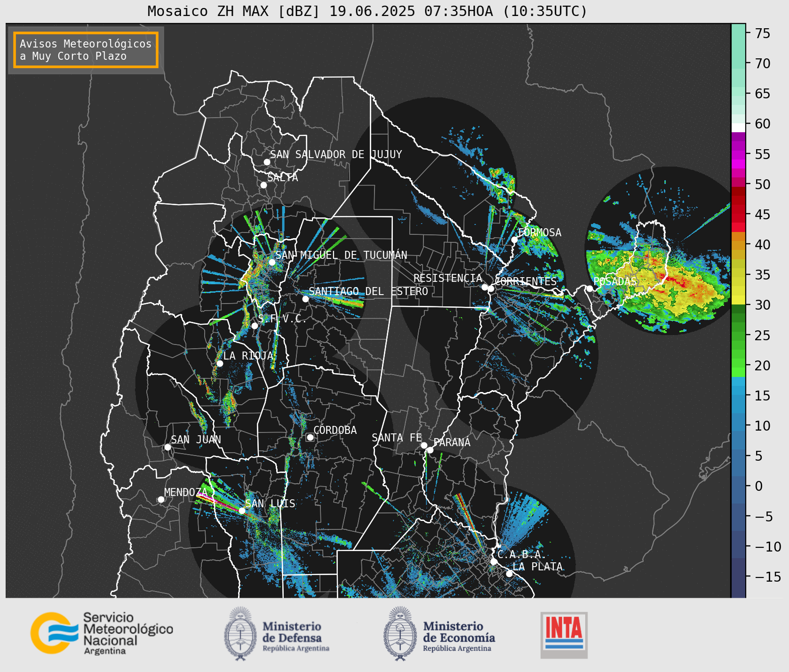Viewport: 789px width, 672px height.
Task: Click the San Juan city marker
Action: [167, 447]
